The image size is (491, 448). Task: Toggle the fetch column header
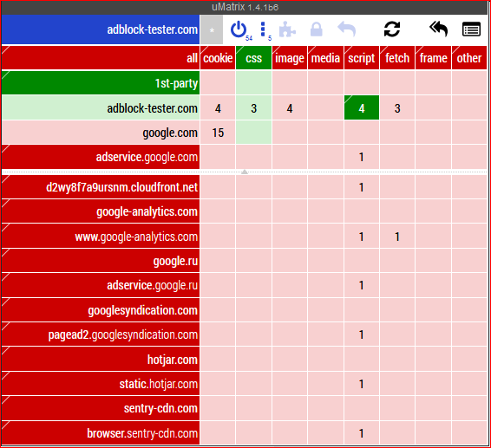point(397,58)
